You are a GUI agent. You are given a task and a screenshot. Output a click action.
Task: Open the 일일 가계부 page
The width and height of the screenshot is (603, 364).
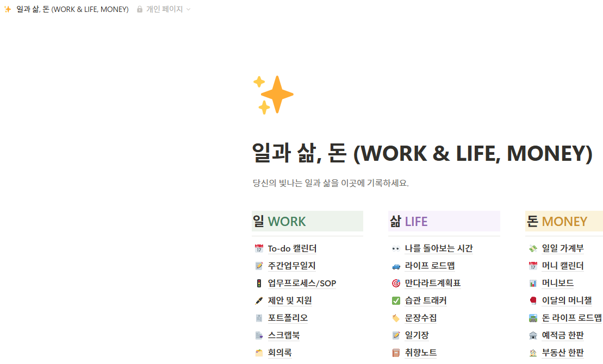coord(563,249)
